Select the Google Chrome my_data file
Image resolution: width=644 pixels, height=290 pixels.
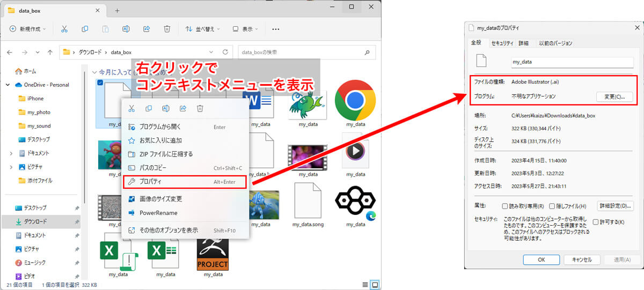pyautogui.click(x=355, y=103)
